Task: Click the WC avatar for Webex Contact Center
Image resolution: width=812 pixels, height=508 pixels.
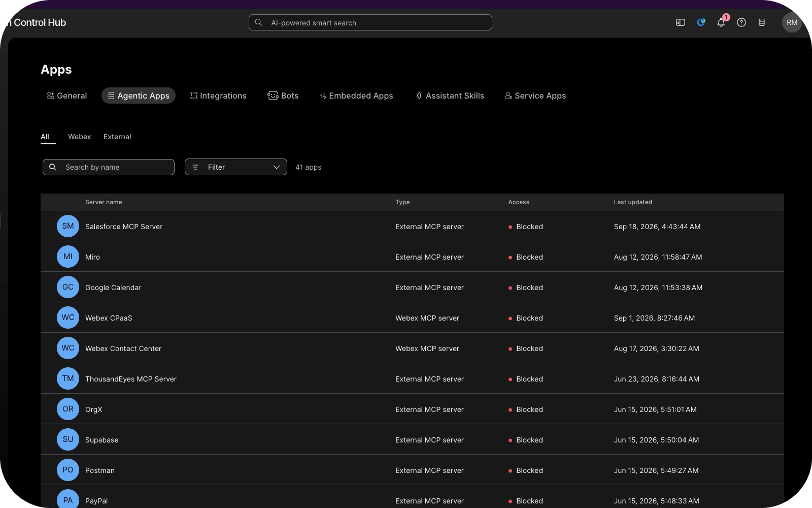Action: 68,348
